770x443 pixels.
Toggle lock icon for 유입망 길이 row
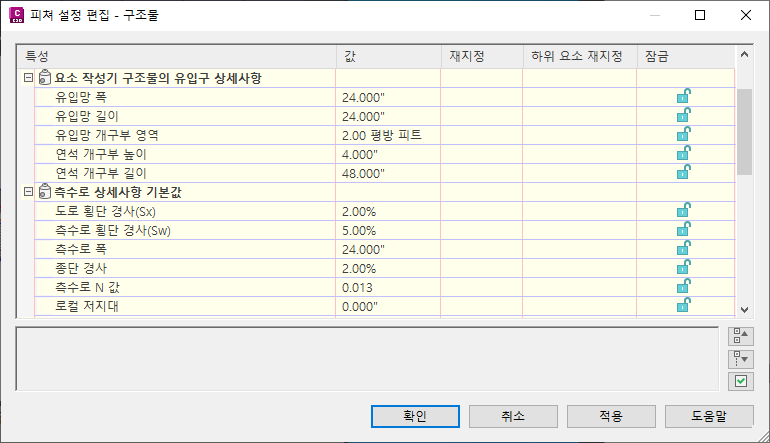[x=684, y=115]
